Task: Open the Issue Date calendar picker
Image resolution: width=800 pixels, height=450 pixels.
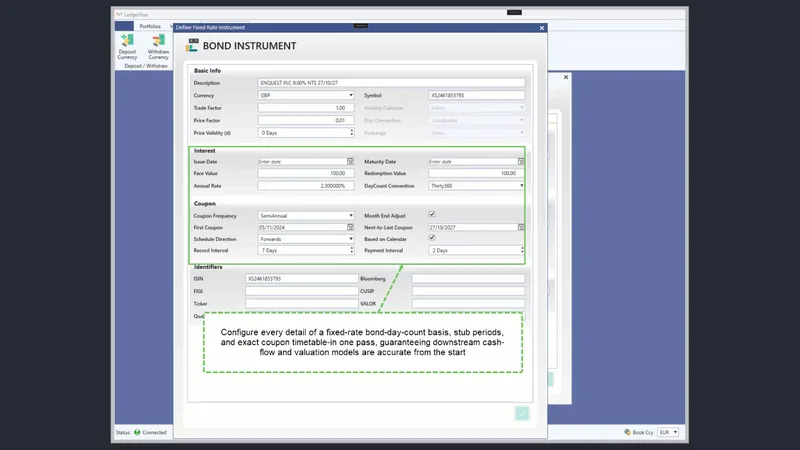Action: click(x=350, y=161)
